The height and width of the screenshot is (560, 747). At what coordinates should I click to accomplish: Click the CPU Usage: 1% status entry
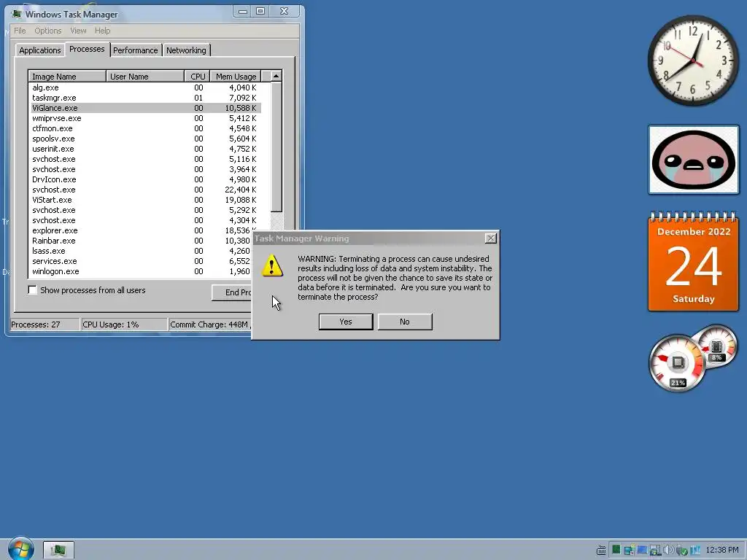pos(123,324)
